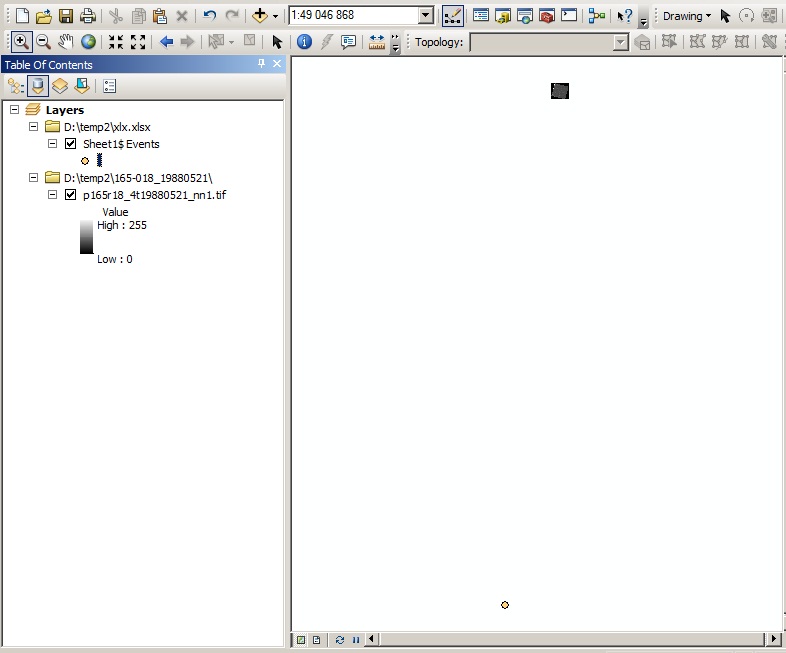
Task: Toggle the Editor toolbar icon
Action: (x=452, y=16)
